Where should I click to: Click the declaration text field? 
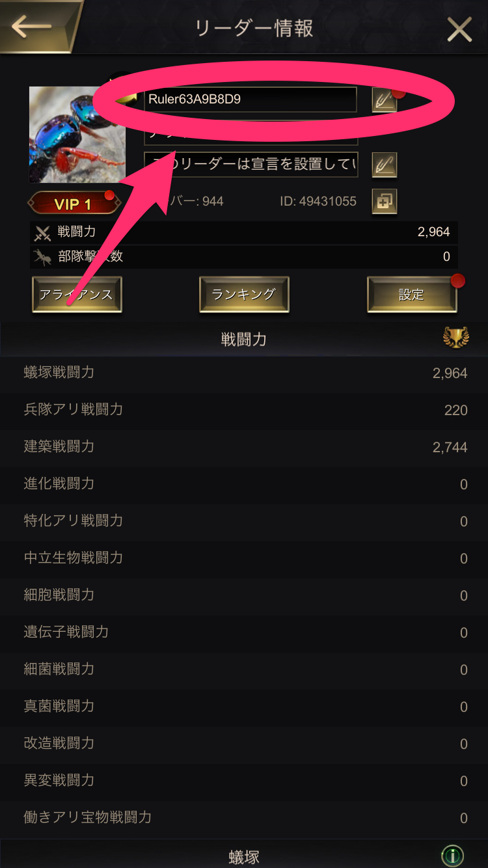click(251, 164)
